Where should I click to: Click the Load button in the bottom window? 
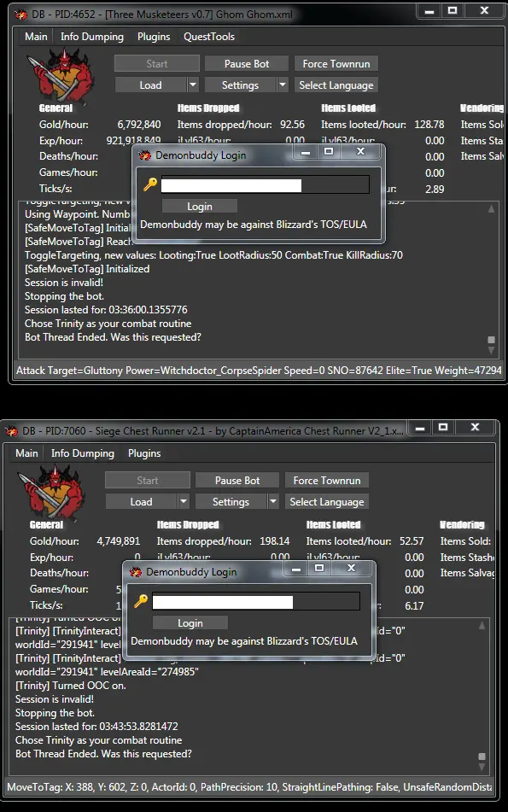tap(142, 502)
